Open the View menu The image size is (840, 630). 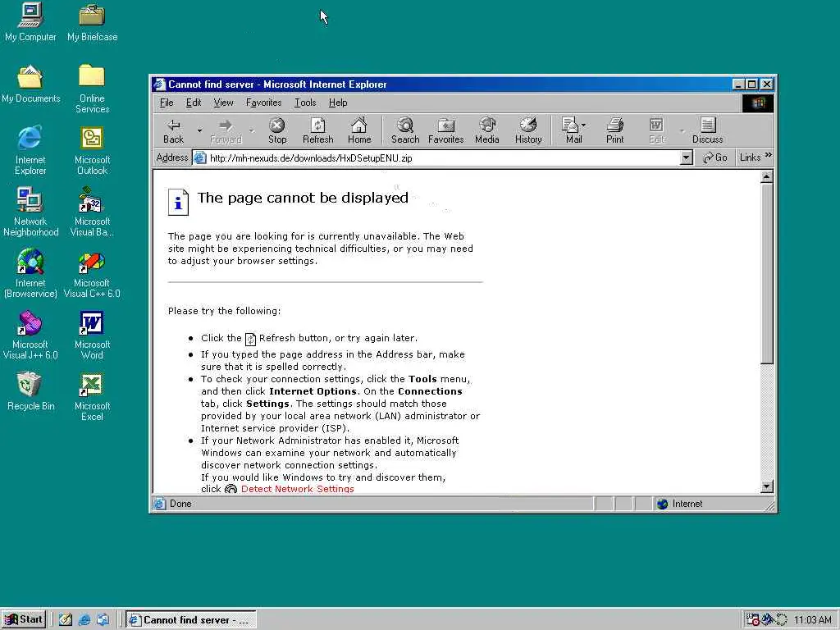tap(223, 103)
